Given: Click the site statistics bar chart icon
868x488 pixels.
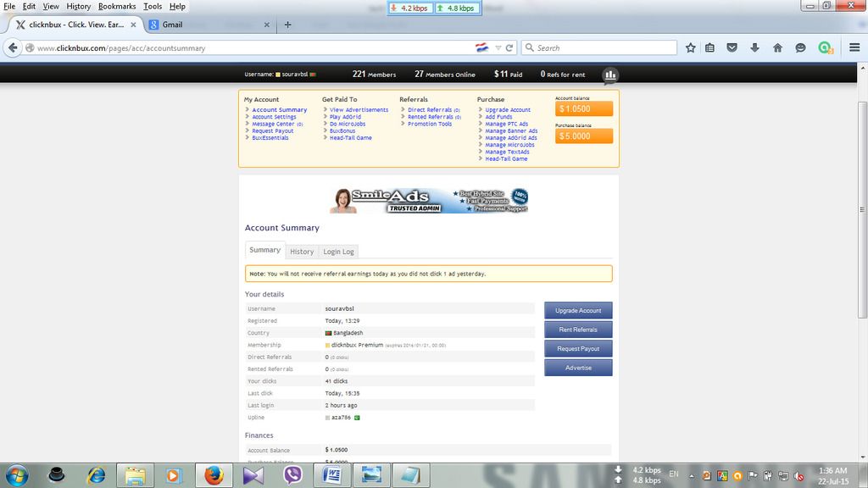Looking at the screenshot, I should point(610,75).
